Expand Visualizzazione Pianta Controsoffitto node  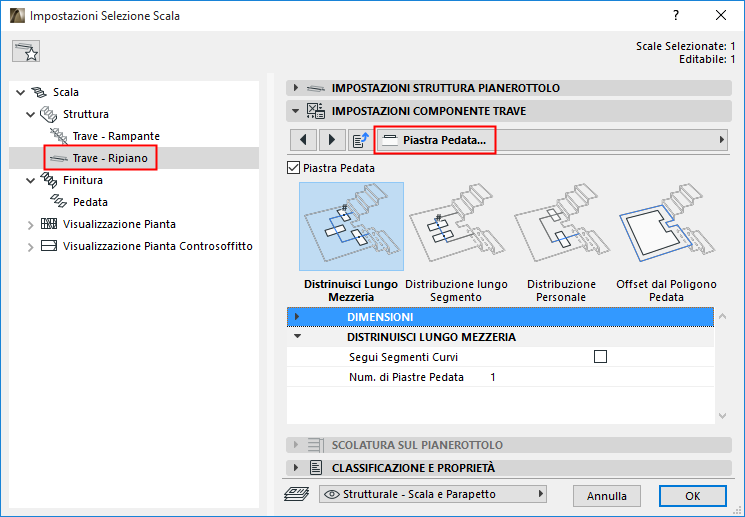tap(30, 247)
